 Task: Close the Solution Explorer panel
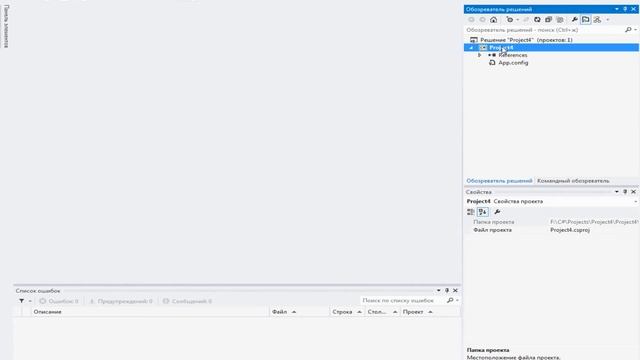[633, 9]
